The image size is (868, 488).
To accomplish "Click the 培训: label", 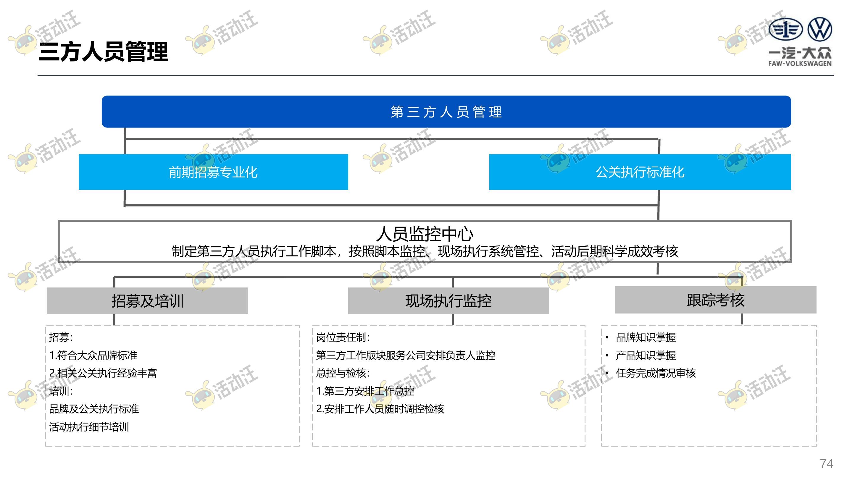I will pyautogui.click(x=61, y=391).
